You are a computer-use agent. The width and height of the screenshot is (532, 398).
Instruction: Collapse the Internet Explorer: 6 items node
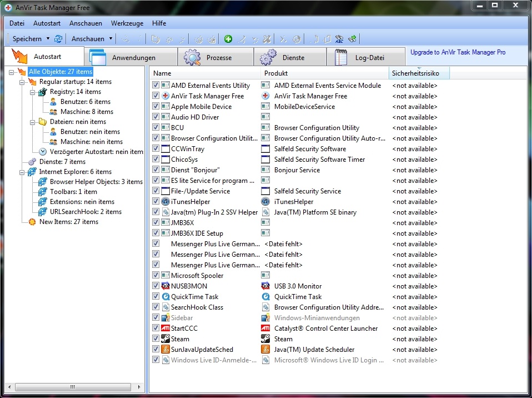22,172
